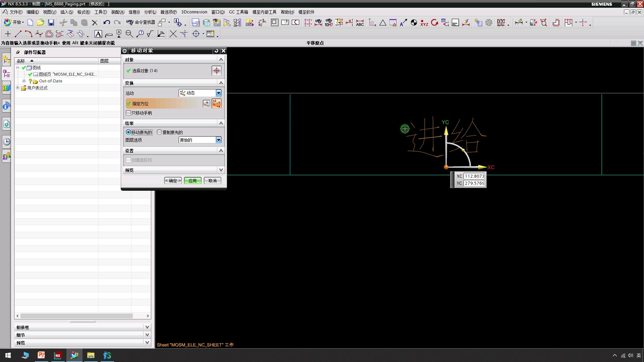Open the 插入(S) menu
The image size is (644, 362).
67,12
